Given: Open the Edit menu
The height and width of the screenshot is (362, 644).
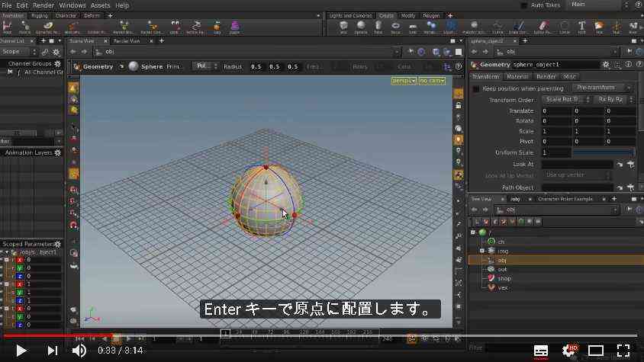Looking at the screenshot, I should [x=21, y=5].
